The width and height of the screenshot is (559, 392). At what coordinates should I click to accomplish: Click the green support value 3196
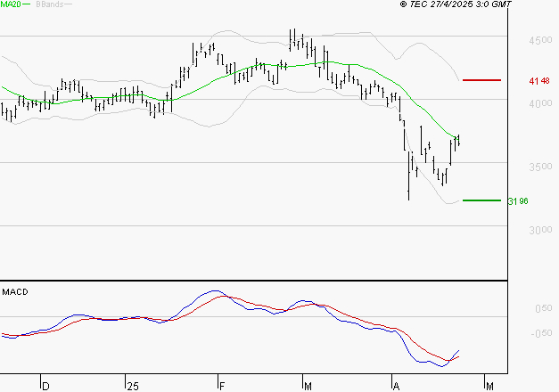pyautogui.click(x=518, y=201)
